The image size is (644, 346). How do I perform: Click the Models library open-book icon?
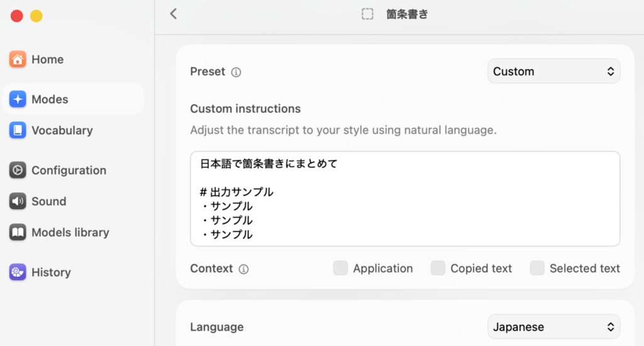(x=18, y=232)
